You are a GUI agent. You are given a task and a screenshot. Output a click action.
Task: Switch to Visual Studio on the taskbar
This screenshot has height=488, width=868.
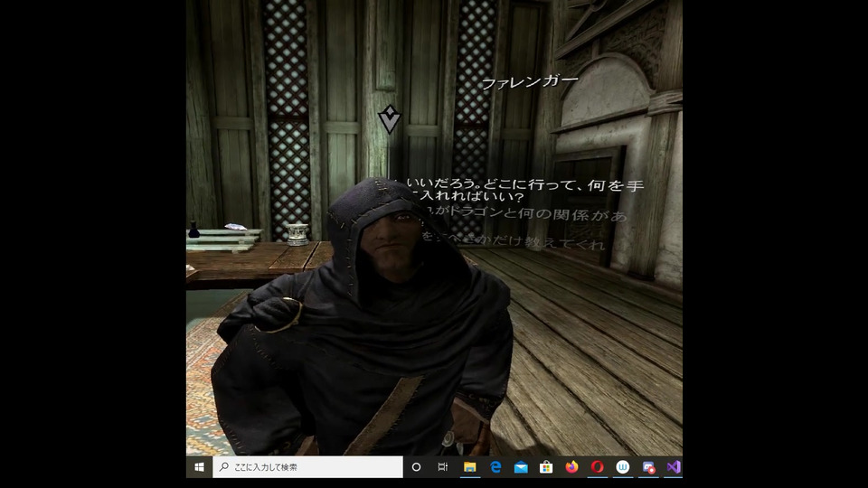point(673,467)
